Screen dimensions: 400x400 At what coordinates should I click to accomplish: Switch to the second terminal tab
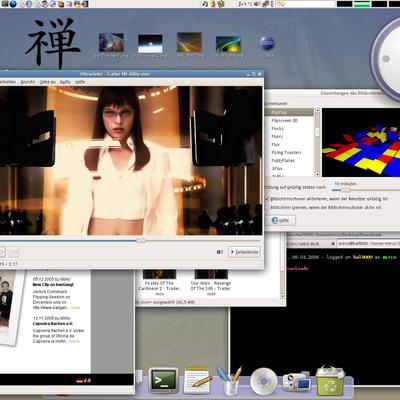pyautogui.click(x=368, y=244)
